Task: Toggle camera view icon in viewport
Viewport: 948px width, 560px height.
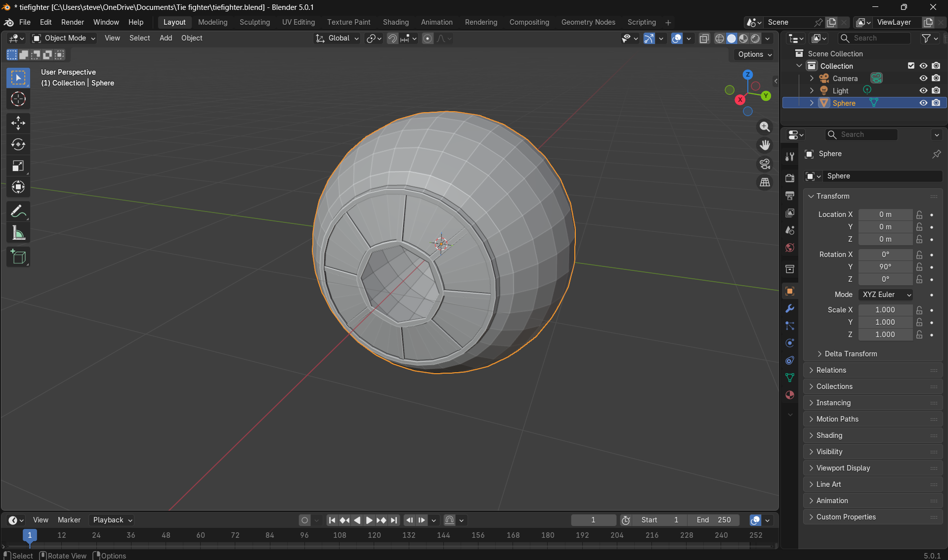Action: coord(765,164)
